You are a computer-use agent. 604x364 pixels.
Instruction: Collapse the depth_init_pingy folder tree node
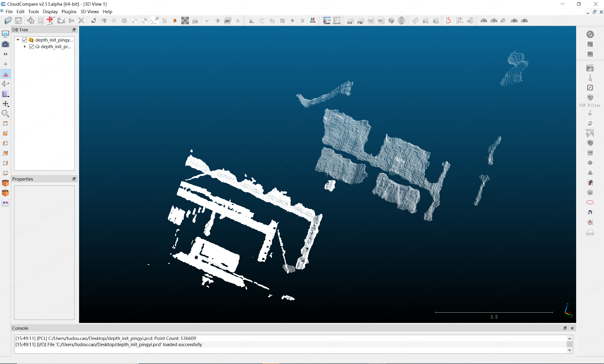pyautogui.click(x=18, y=40)
